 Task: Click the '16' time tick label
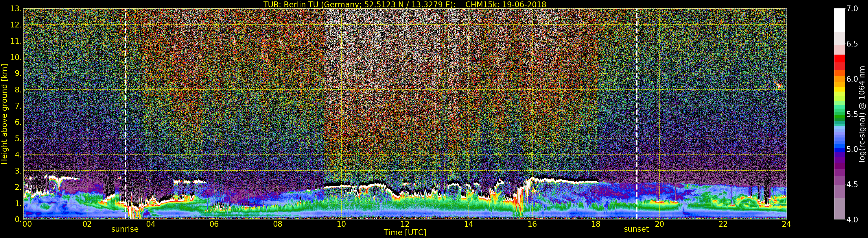tap(532, 224)
